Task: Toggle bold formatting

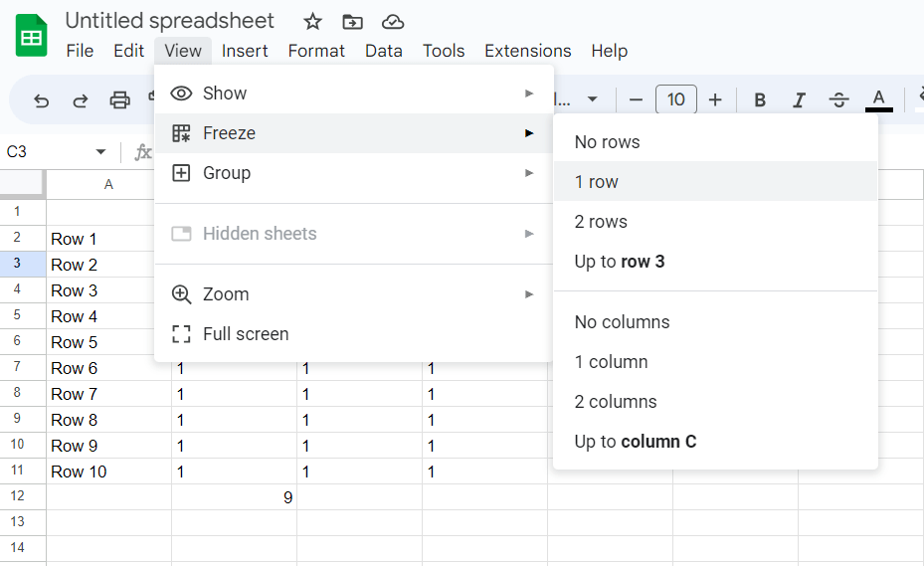Action: pyautogui.click(x=760, y=99)
